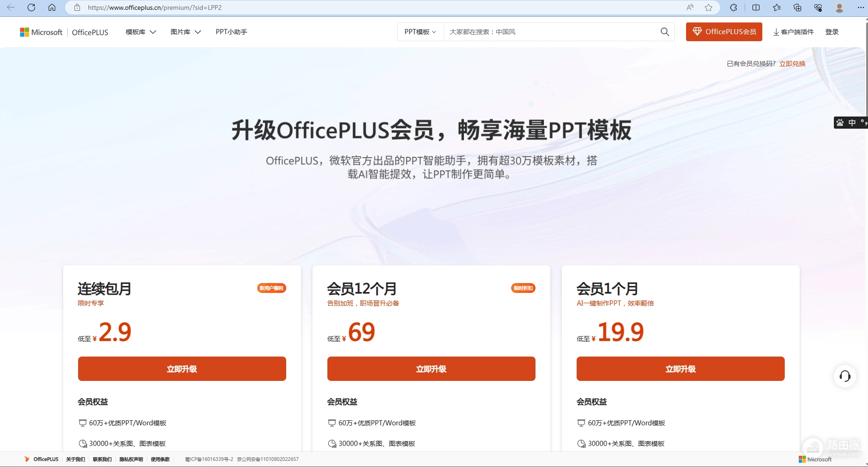Toggle Chinese input mode indicator
Screen dimensions: 868x467
[x=852, y=123]
